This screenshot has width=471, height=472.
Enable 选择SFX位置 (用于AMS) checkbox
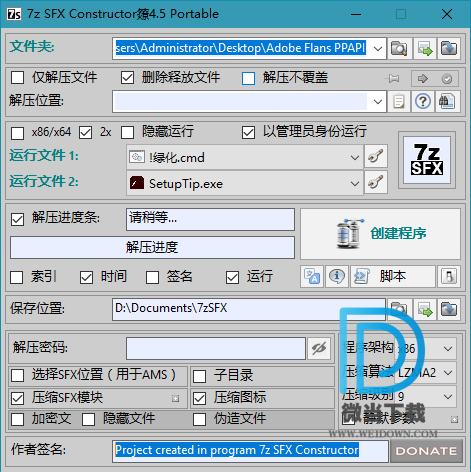17,375
